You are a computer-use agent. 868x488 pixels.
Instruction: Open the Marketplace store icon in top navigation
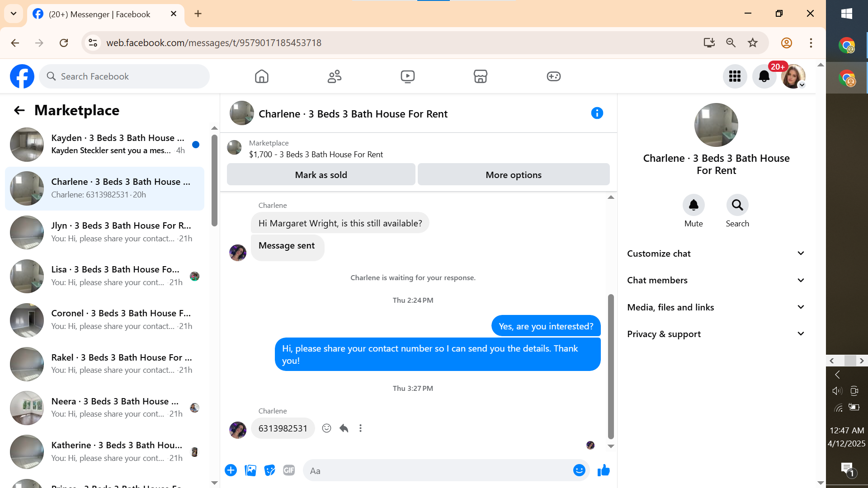(x=481, y=76)
